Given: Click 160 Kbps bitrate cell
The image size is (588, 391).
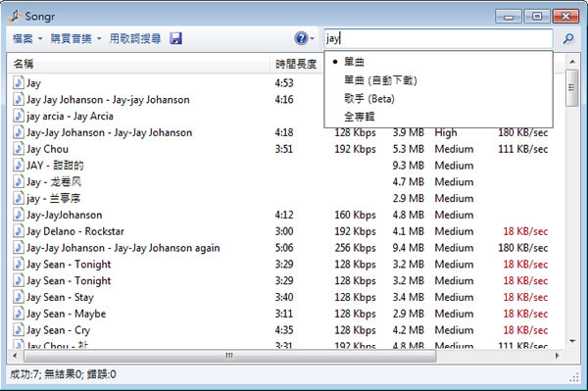Looking at the screenshot, I should click(x=355, y=215).
